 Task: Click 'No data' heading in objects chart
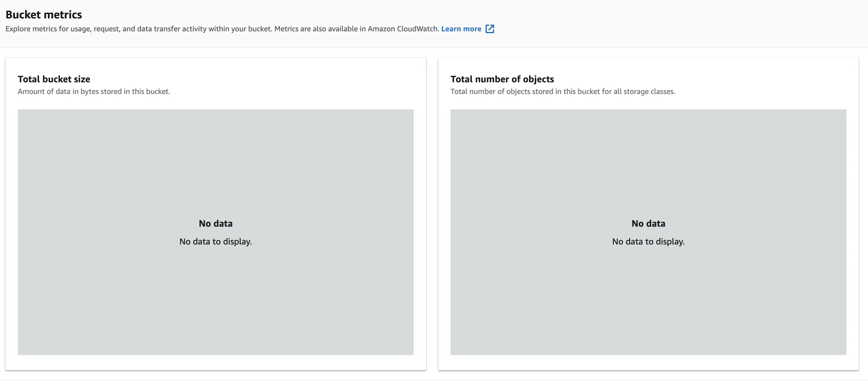tap(648, 224)
